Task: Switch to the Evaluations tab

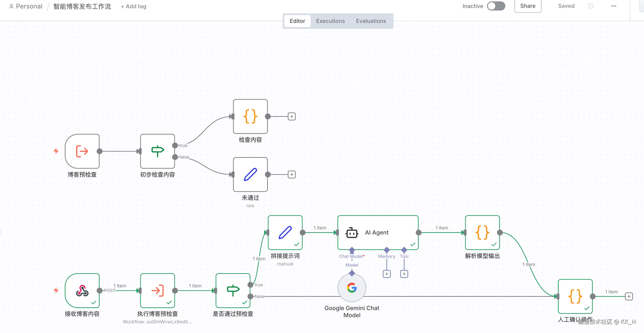Action: click(371, 21)
